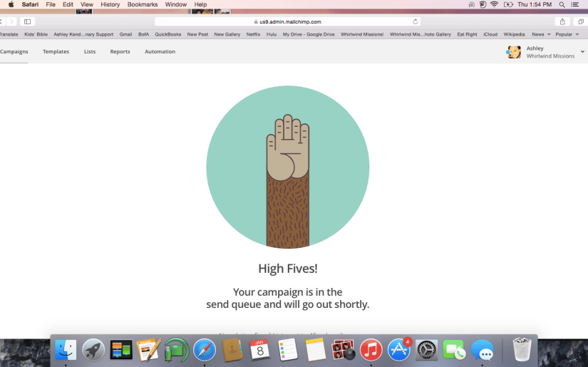The image size is (588, 367).
Task: Reload page using address bar refresh icon
Action: pos(415,22)
